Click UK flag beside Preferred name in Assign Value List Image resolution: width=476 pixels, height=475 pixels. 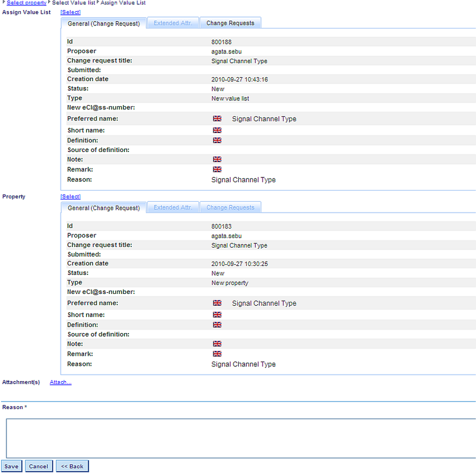(217, 119)
